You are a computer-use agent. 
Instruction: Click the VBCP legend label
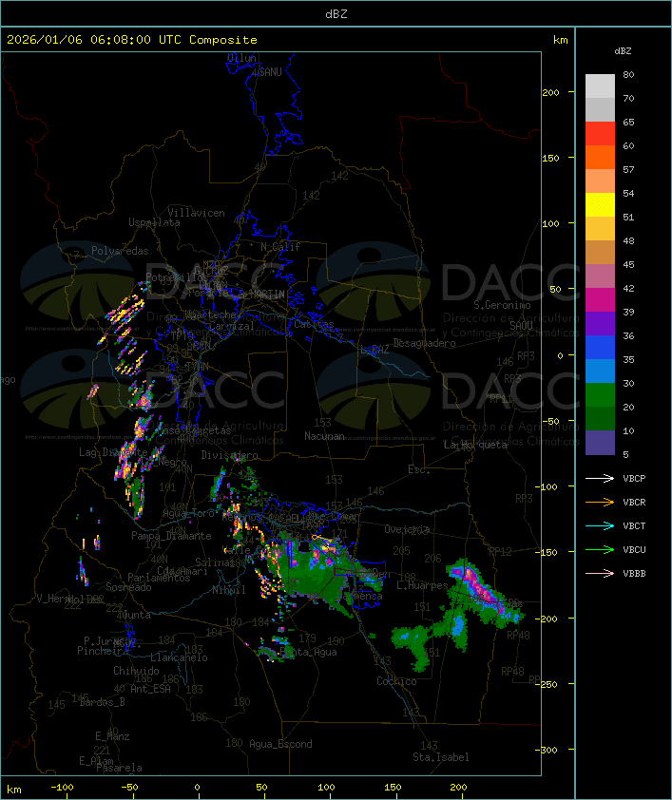click(x=634, y=478)
